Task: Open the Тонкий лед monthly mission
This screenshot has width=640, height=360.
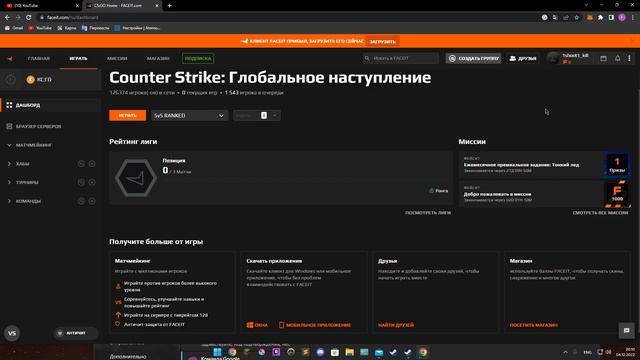Action: (531, 165)
